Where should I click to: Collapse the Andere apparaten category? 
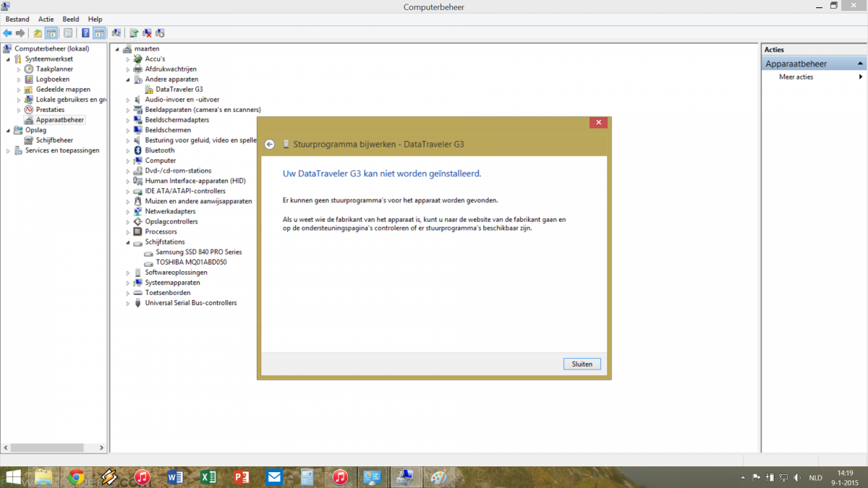[x=128, y=79]
